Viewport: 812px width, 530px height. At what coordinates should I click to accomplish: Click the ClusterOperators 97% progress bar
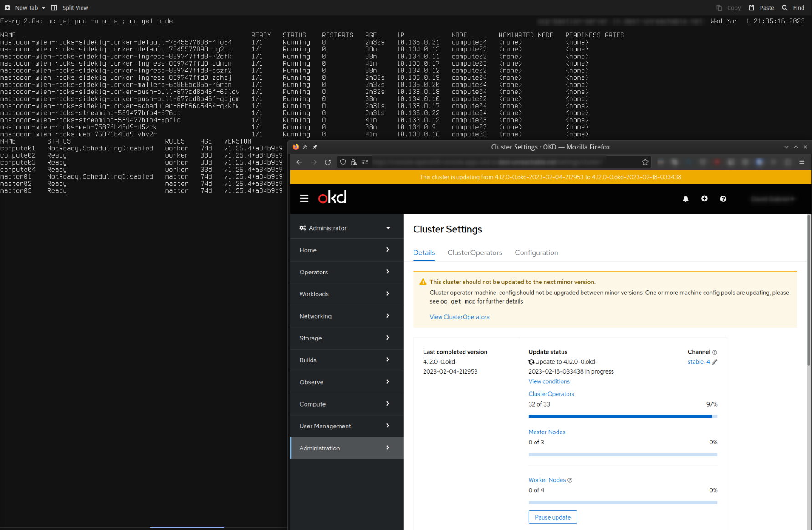pos(623,417)
